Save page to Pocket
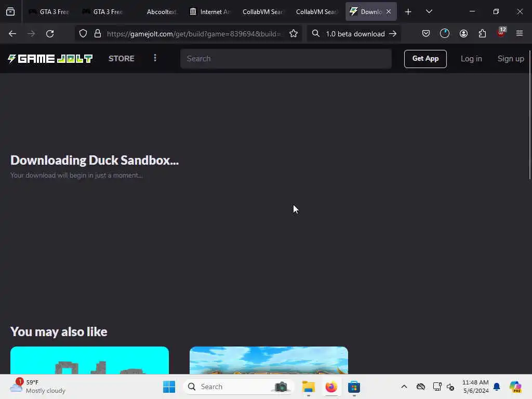532x399 pixels. 426,34
